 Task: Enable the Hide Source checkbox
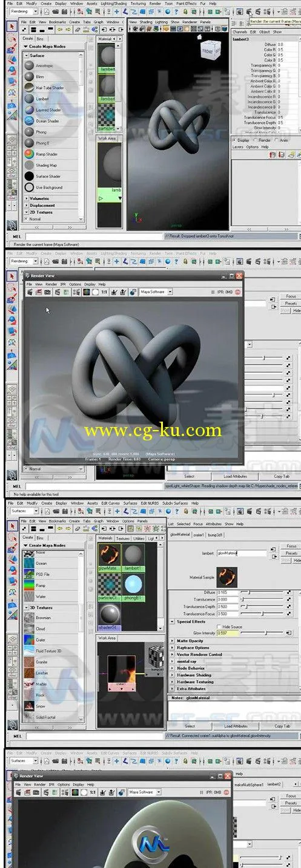219,627
